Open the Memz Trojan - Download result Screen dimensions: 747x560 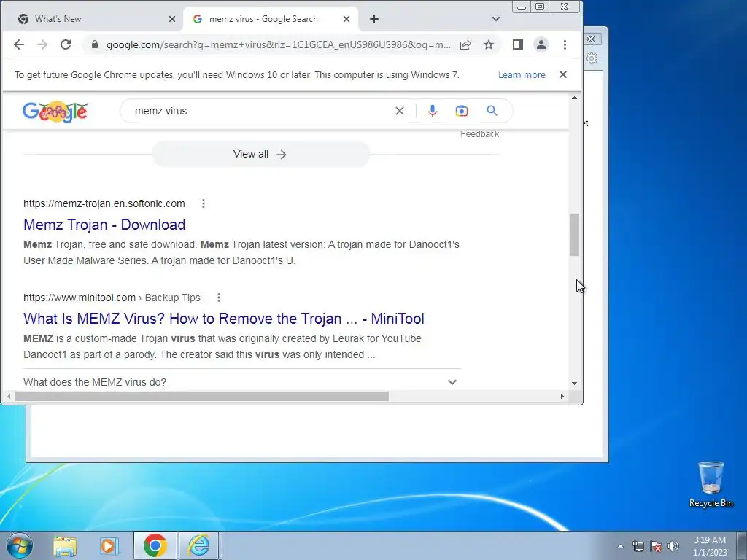coord(104,225)
